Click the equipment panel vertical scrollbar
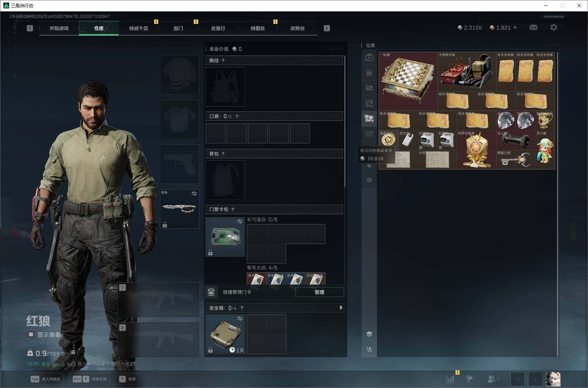 [345, 121]
